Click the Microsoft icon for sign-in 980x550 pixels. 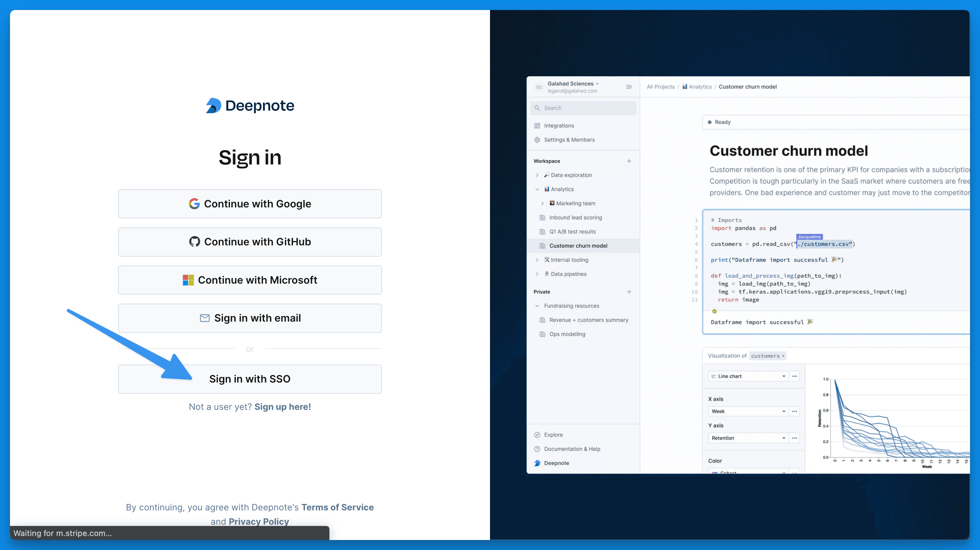189,280
